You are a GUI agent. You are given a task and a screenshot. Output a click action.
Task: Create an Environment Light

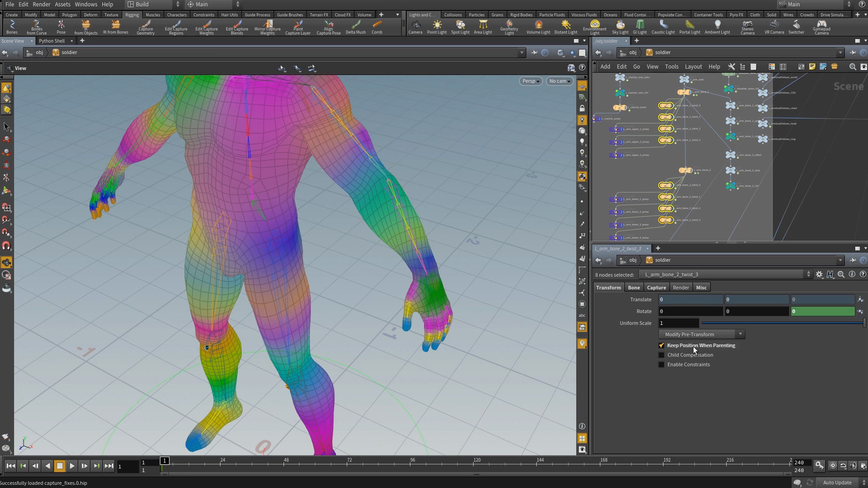[x=594, y=27]
